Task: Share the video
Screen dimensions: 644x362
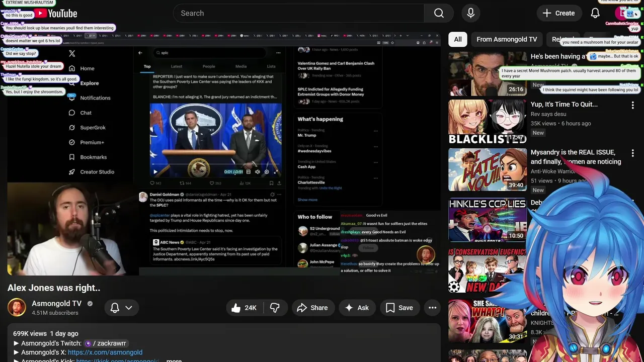Action: (312, 308)
